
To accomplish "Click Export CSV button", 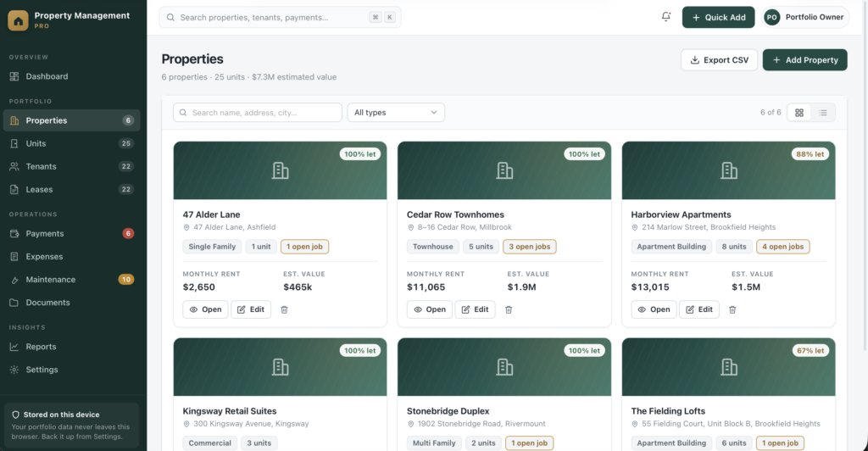I will pos(719,59).
